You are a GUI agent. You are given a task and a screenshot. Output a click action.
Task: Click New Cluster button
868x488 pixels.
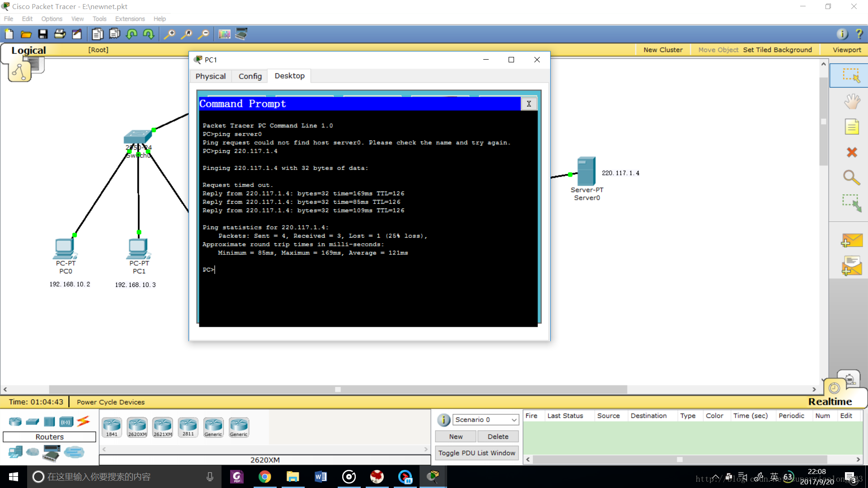click(x=663, y=50)
